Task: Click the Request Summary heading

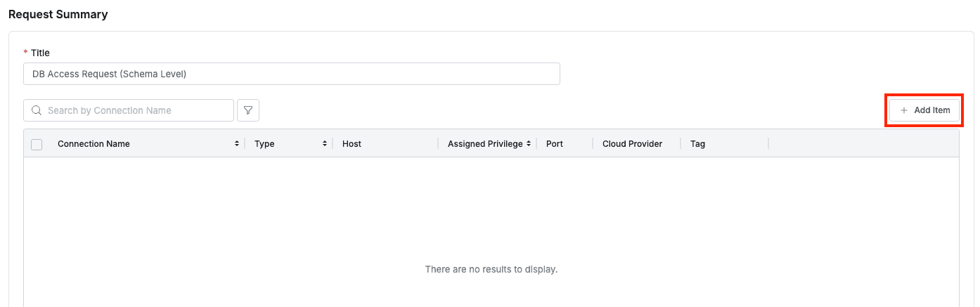Action: click(58, 14)
